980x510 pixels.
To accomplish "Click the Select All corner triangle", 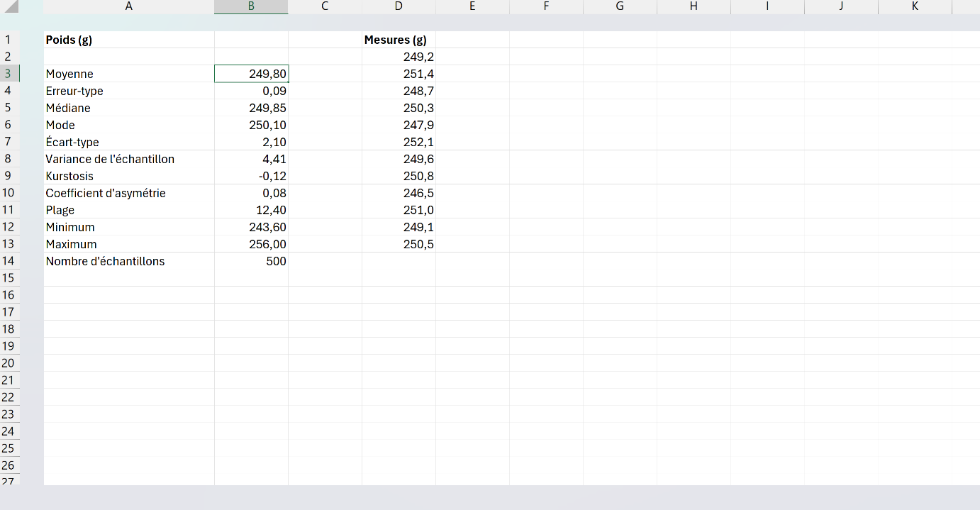I will point(10,7).
